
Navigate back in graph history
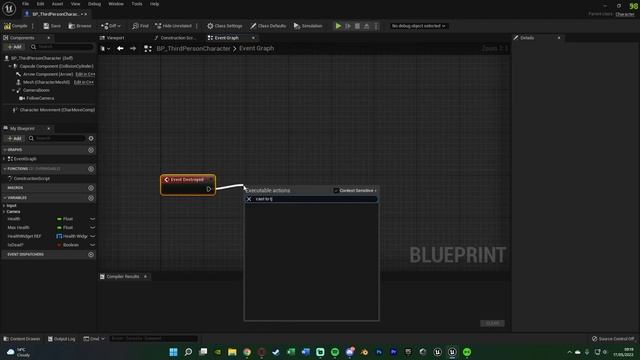120,49
